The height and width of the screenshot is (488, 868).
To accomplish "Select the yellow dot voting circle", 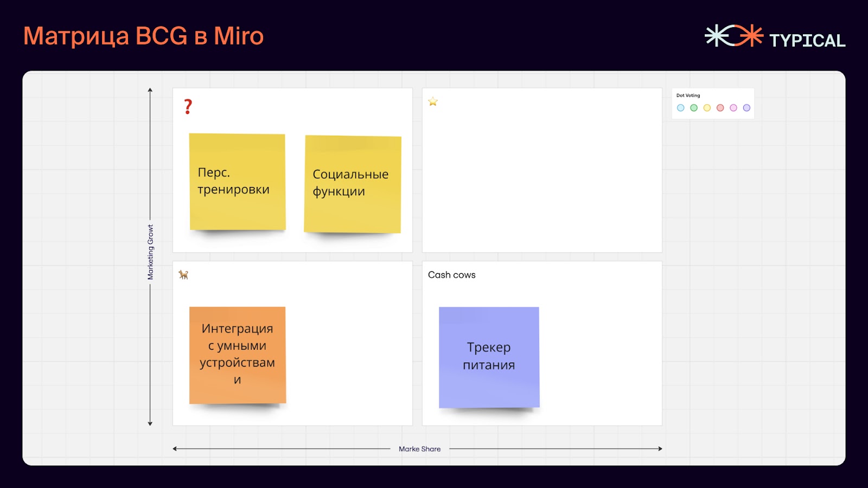I will (707, 108).
